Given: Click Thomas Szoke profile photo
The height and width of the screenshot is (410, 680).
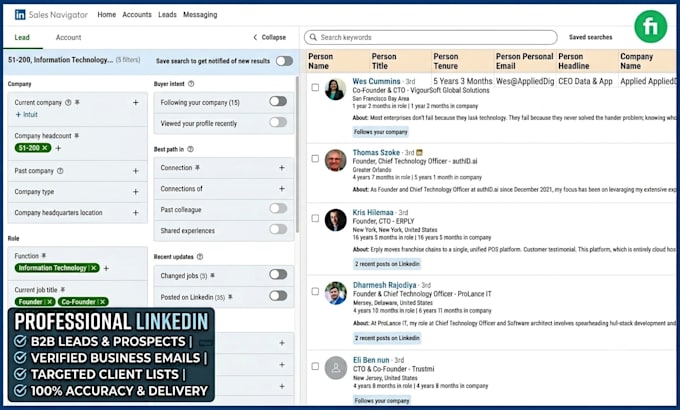Looking at the screenshot, I should point(336,160).
